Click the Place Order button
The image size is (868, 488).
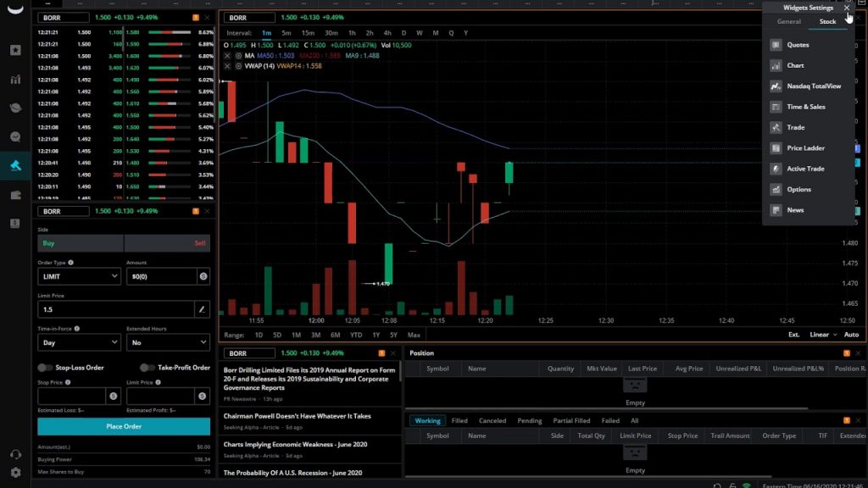124,426
